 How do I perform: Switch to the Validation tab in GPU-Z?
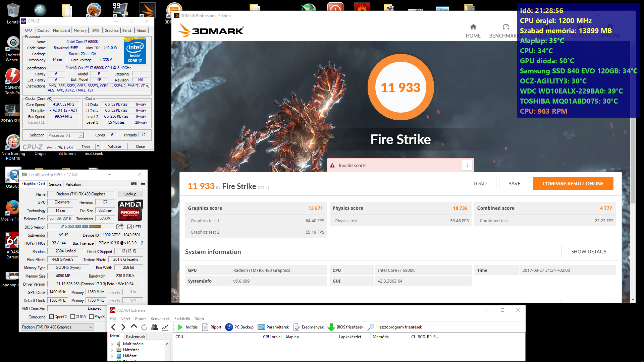(x=73, y=184)
